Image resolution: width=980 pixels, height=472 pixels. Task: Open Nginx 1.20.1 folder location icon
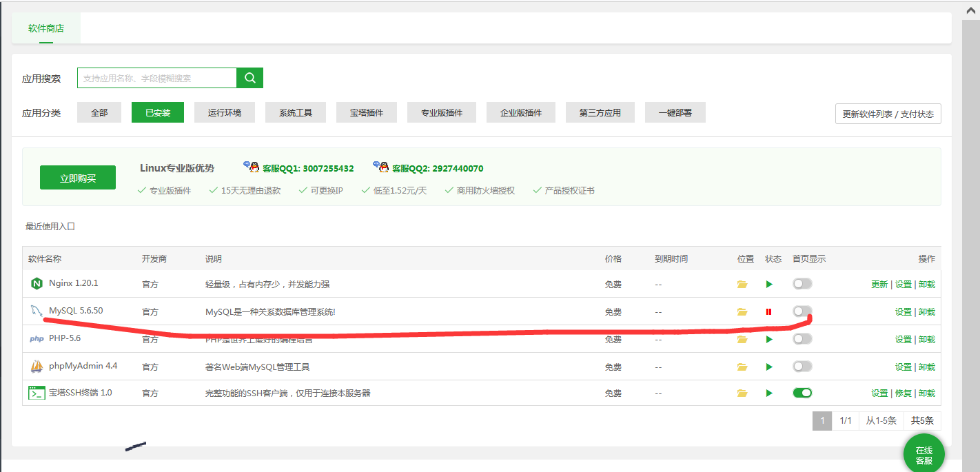[x=742, y=284]
